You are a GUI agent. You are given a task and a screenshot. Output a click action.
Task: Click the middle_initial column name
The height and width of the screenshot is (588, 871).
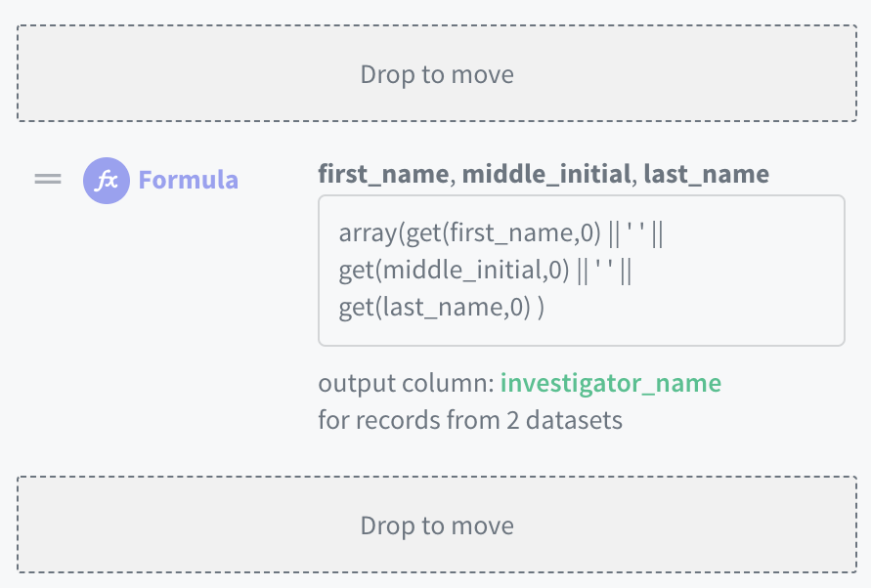click(546, 175)
